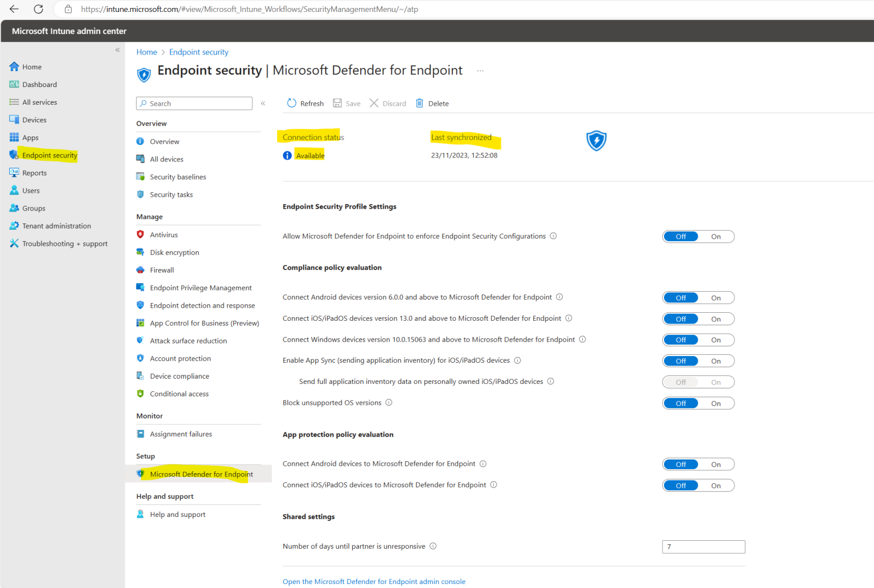Open the ellipsis menu beside the page title
This screenshot has width=874, height=588.
tap(480, 70)
